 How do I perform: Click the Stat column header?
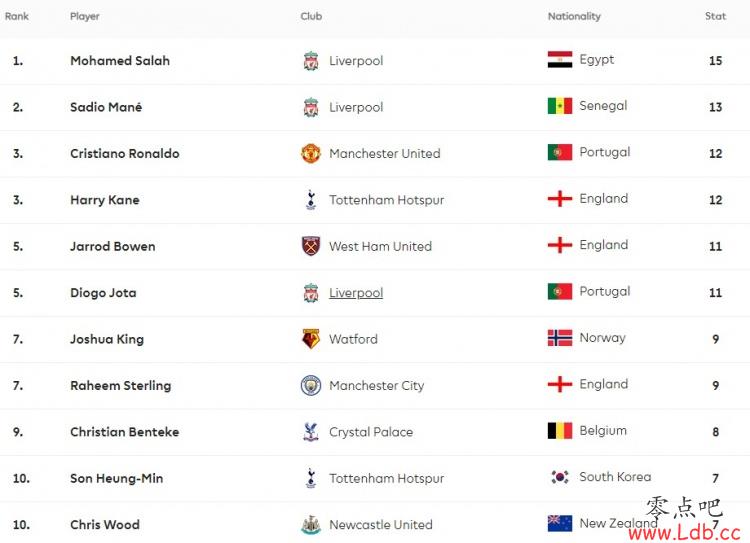pos(715,16)
